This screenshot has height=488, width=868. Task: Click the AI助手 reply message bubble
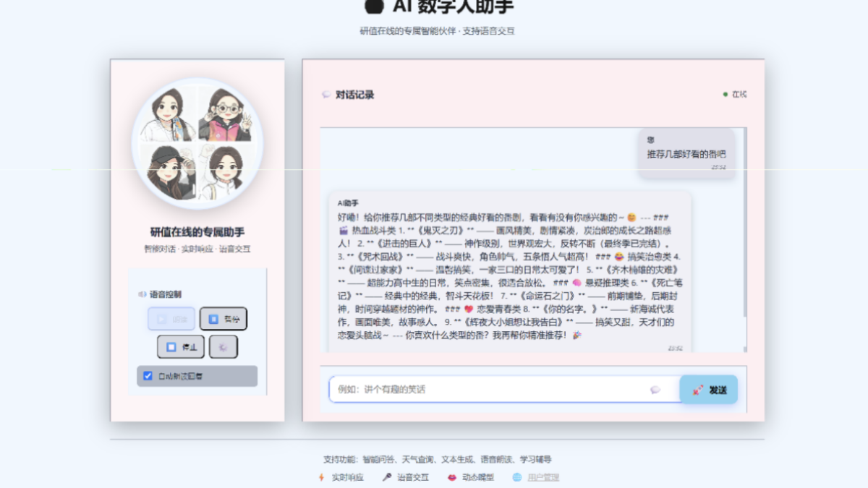510,271
